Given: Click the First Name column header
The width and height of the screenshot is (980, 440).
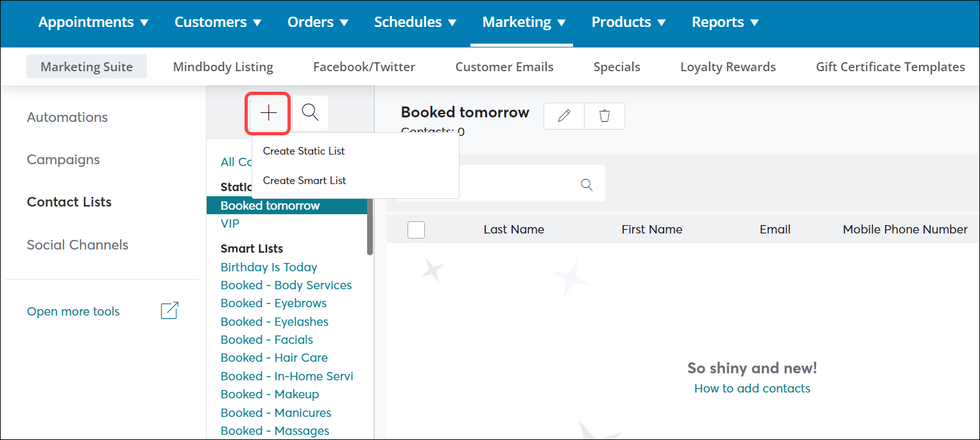Looking at the screenshot, I should click(x=652, y=230).
